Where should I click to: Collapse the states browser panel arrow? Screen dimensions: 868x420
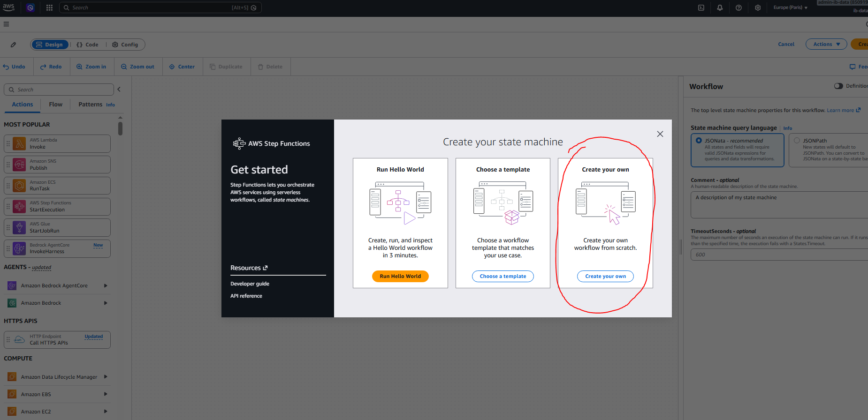tap(119, 89)
